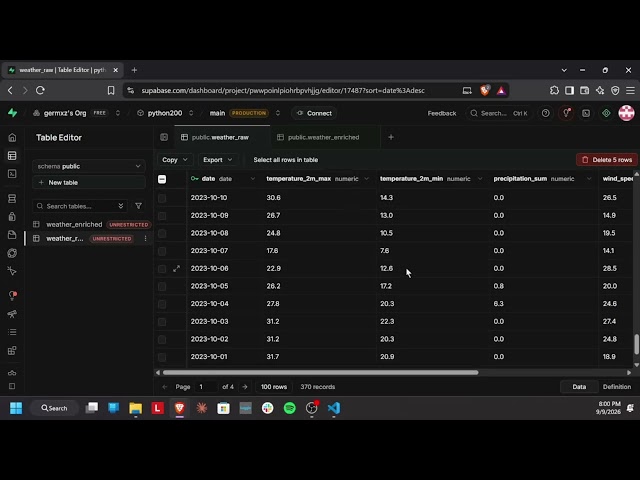Filter tables with funnel icon

(138, 206)
